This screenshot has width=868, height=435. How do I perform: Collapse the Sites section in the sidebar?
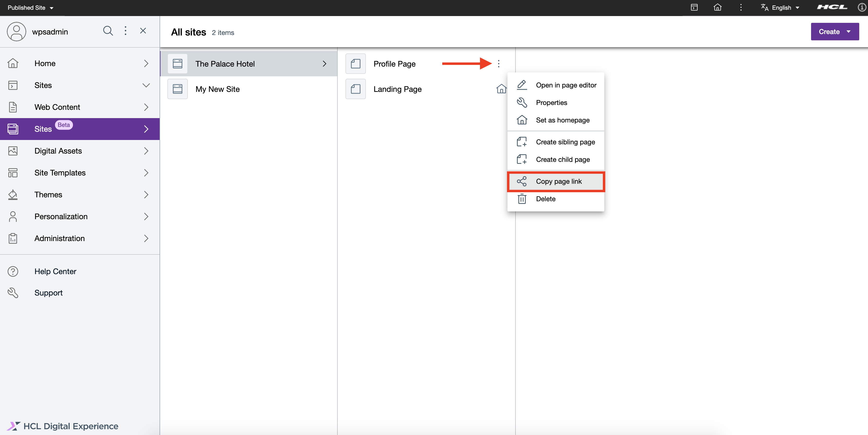pos(146,85)
